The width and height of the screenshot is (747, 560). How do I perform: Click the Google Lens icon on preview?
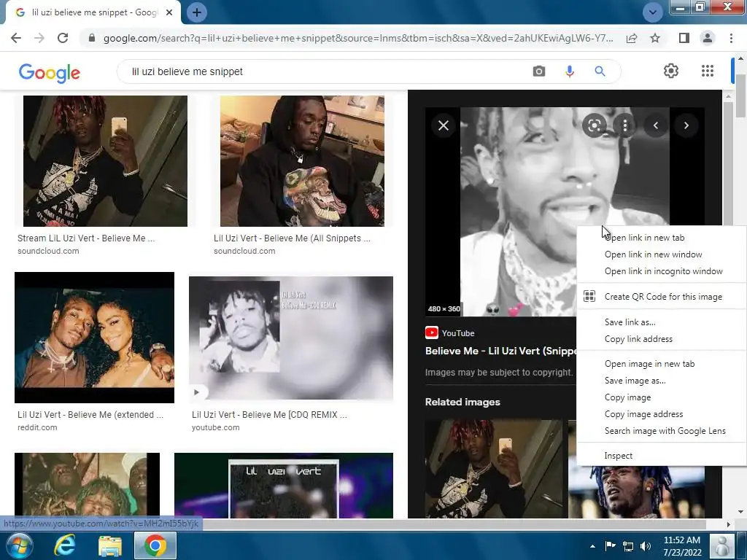[594, 125]
